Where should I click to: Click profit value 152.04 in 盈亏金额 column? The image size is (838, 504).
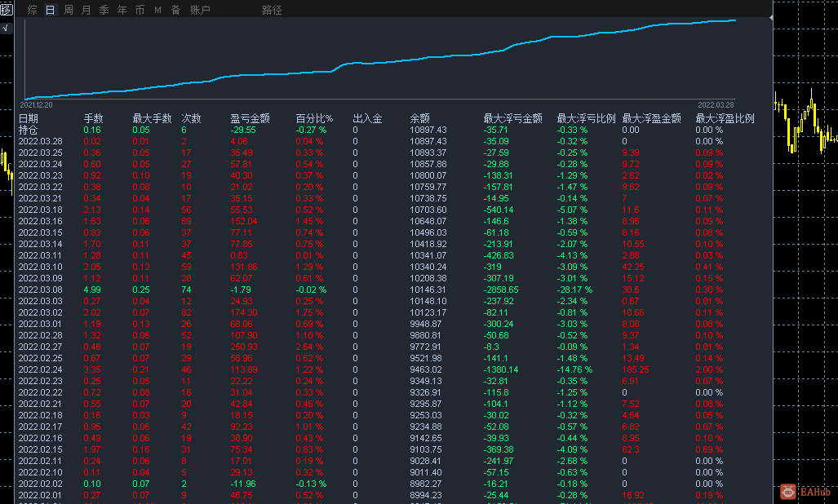244,221
